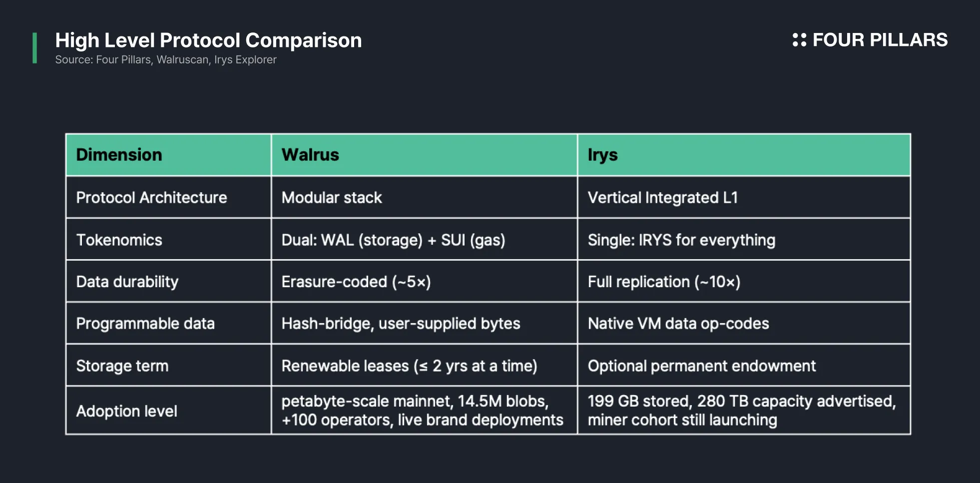Click Native VM data op-codes cell
Image resolution: width=980 pixels, height=483 pixels.
point(744,324)
